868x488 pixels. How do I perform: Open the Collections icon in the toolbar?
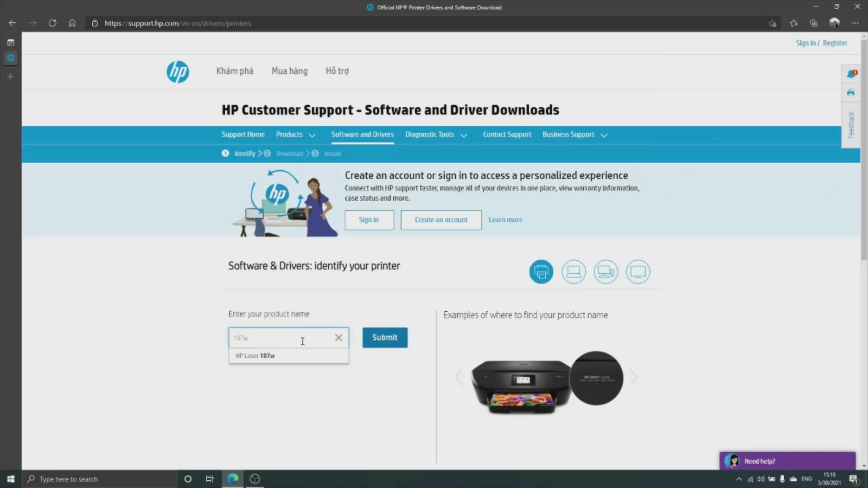[x=814, y=23]
